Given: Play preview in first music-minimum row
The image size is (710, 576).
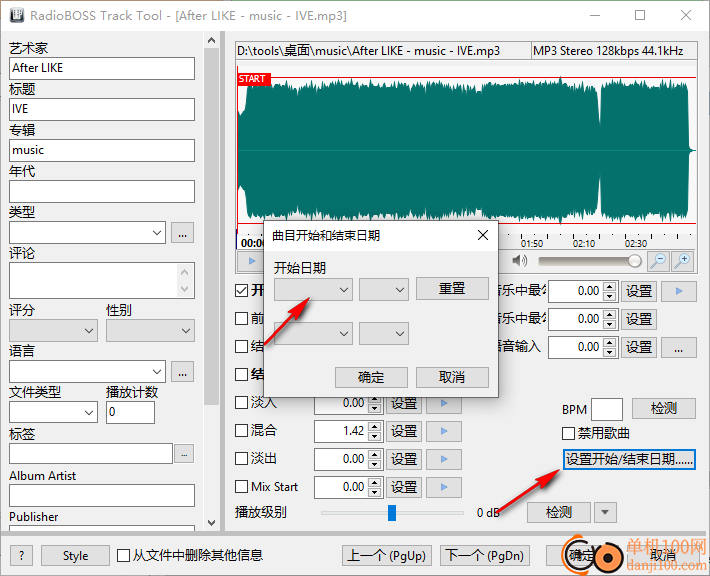Looking at the screenshot, I should [679, 291].
